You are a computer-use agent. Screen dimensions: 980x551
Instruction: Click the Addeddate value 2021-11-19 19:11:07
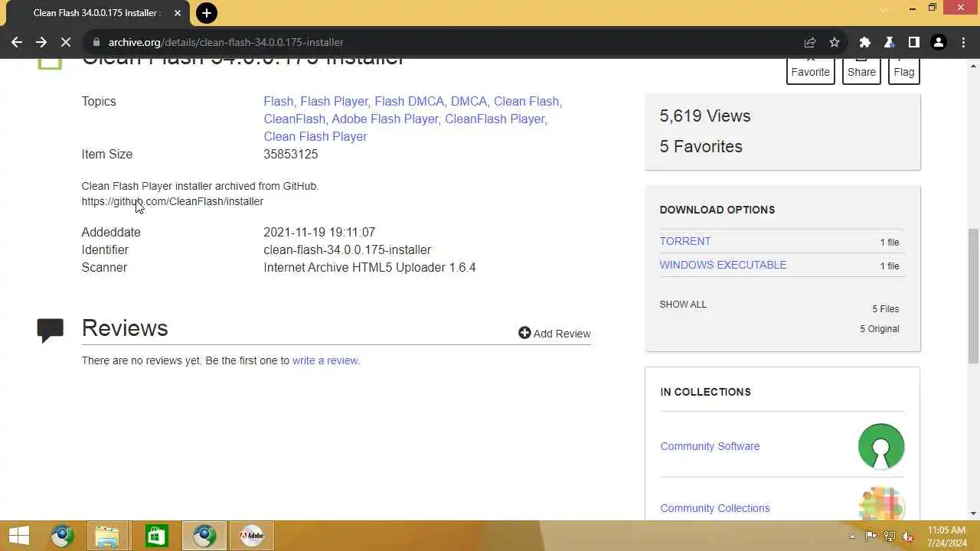(319, 232)
